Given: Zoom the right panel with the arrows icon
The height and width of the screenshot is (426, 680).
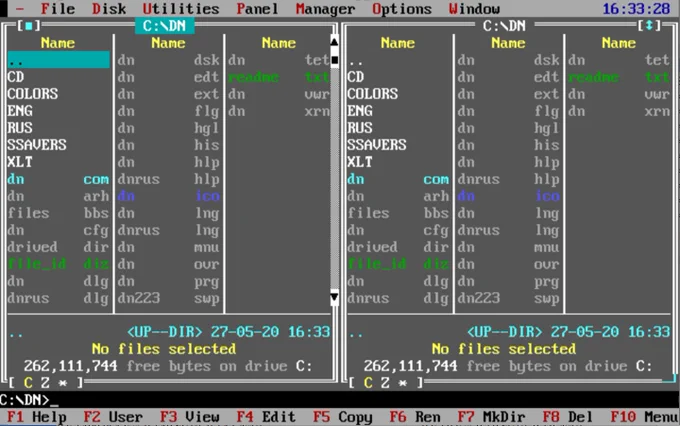Looking at the screenshot, I should coord(649,26).
